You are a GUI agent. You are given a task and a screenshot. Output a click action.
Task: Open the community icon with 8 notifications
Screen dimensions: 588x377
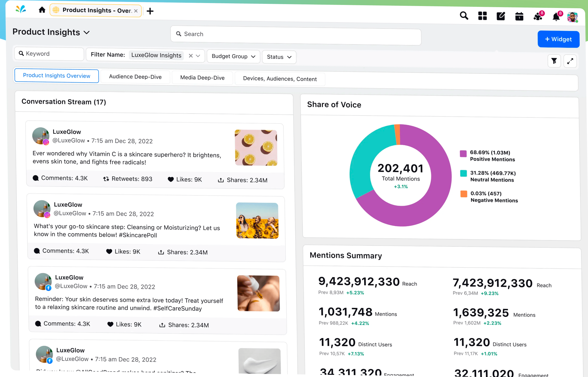click(x=538, y=17)
